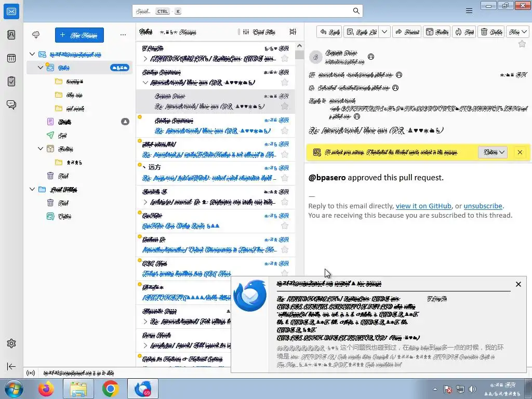Image resolution: width=532 pixels, height=399 pixels.
Task: Collapse the microsoft/vscode thread
Action: pyautogui.click(x=145, y=83)
